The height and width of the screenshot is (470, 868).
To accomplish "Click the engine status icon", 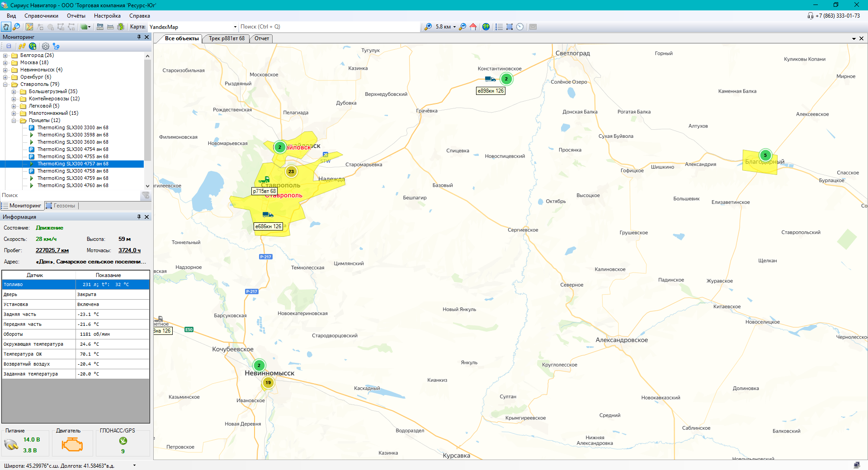I will (x=72, y=445).
